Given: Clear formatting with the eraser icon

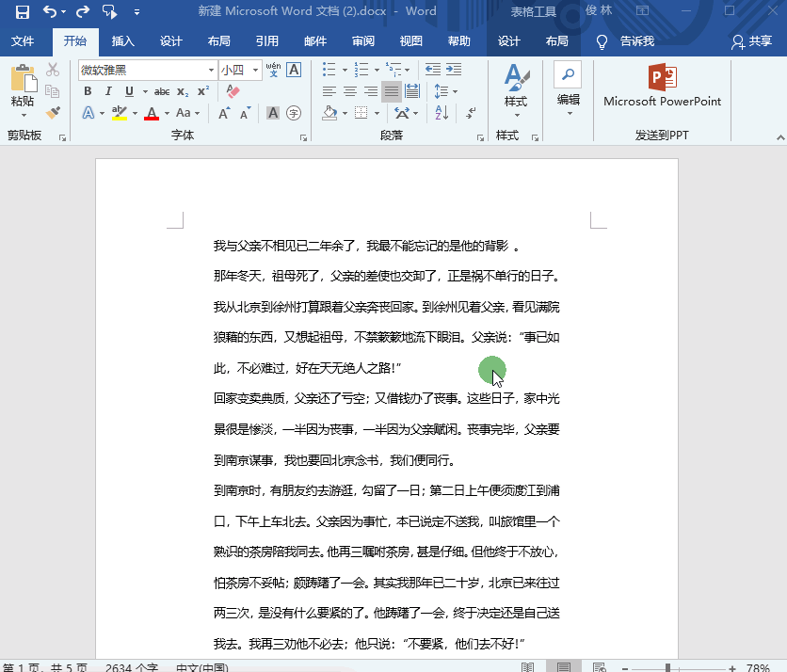Looking at the screenshot, I should point(233,91).
